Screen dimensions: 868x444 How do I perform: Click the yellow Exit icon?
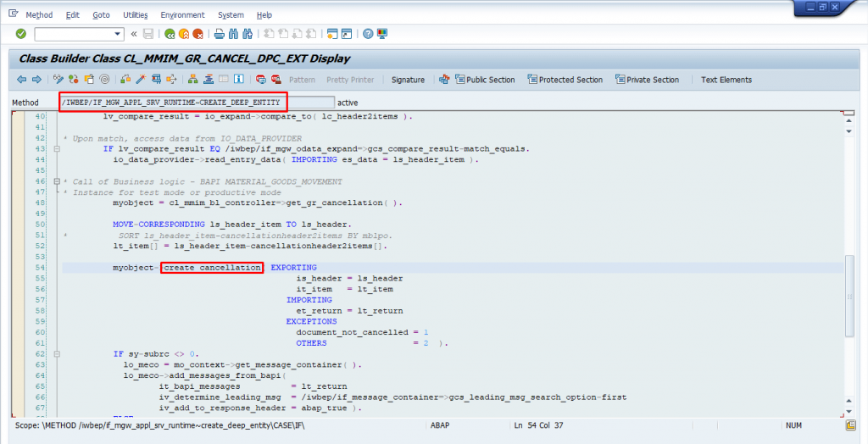[184, 35]
